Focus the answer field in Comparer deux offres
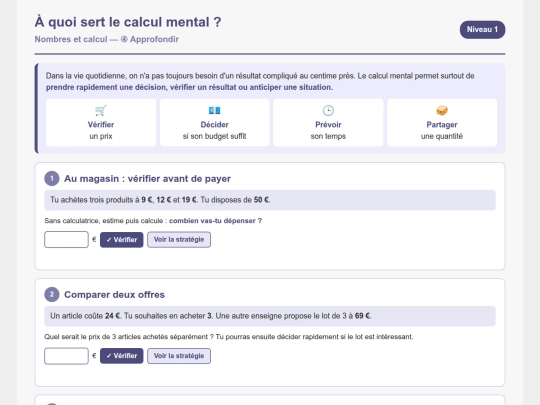Screen dimensions: 540x405 [x=66, y=356]
